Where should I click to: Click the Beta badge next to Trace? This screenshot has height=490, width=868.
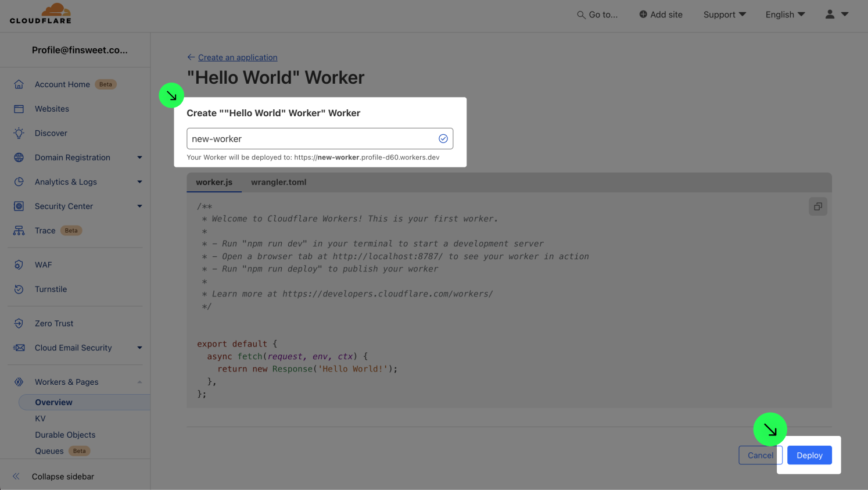71,231
